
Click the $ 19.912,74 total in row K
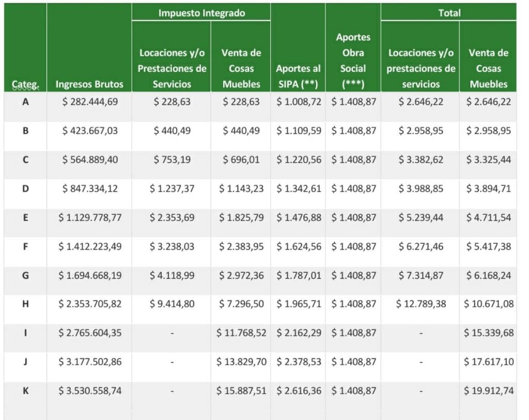(x=488, y=391)
